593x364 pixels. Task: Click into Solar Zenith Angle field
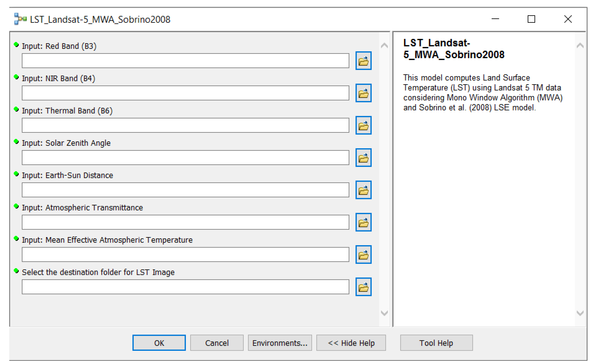[x=185, y=157]
